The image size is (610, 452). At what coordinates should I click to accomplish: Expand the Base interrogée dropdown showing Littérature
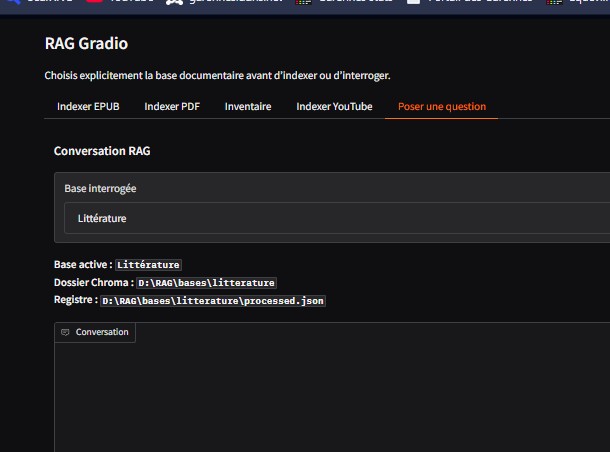(337, 218)
